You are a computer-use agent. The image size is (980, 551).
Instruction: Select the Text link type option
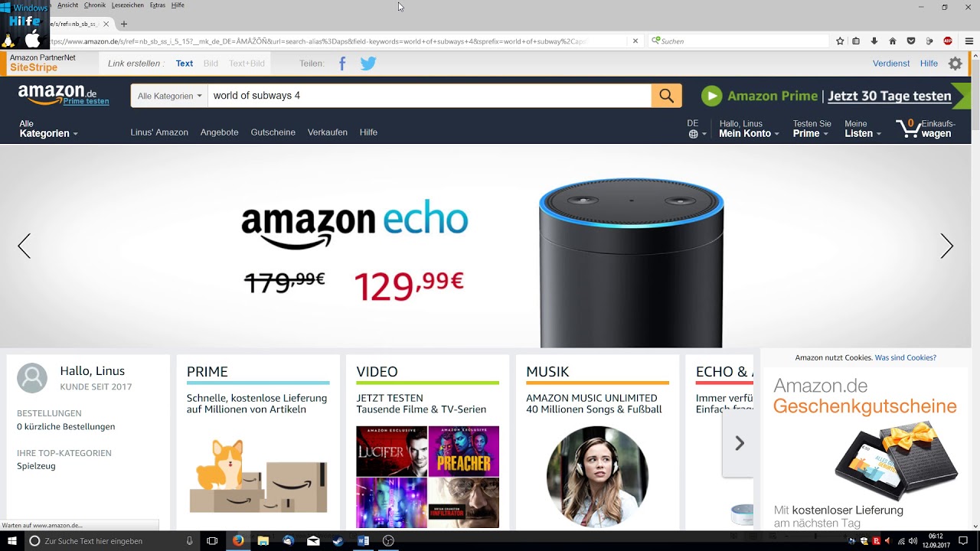click(x=185, y=64)
